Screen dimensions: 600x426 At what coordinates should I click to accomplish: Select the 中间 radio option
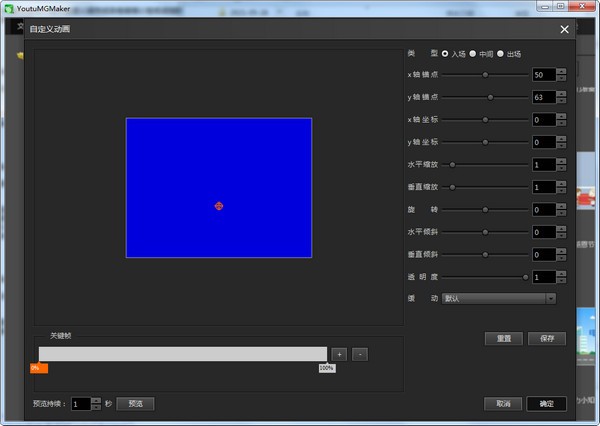[x=473, y=54]
